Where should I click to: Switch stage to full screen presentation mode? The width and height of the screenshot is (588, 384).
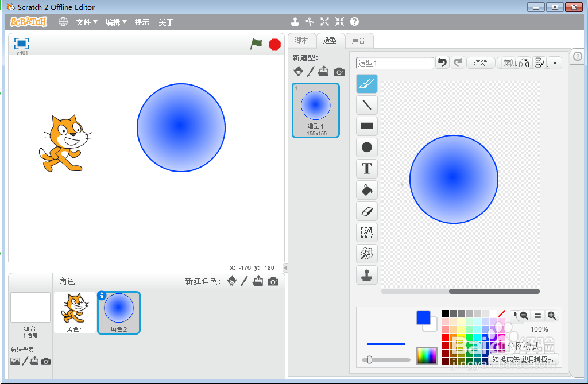point(21,44)
